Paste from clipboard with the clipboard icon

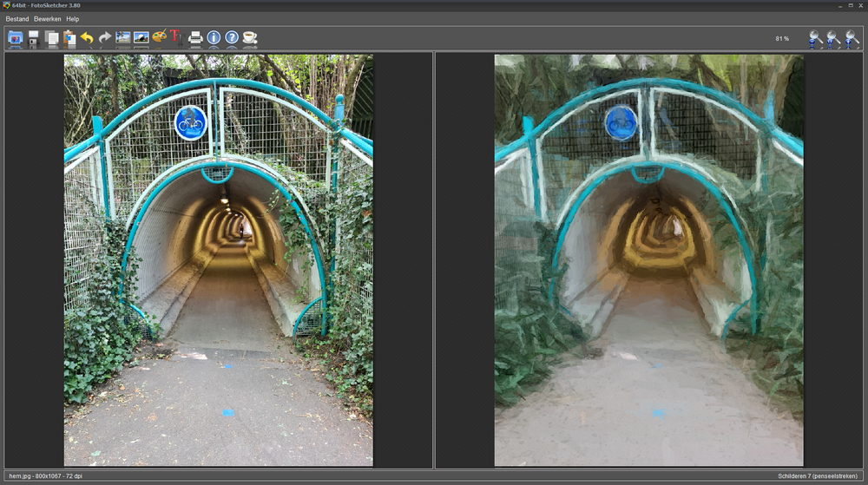point(69,38)
